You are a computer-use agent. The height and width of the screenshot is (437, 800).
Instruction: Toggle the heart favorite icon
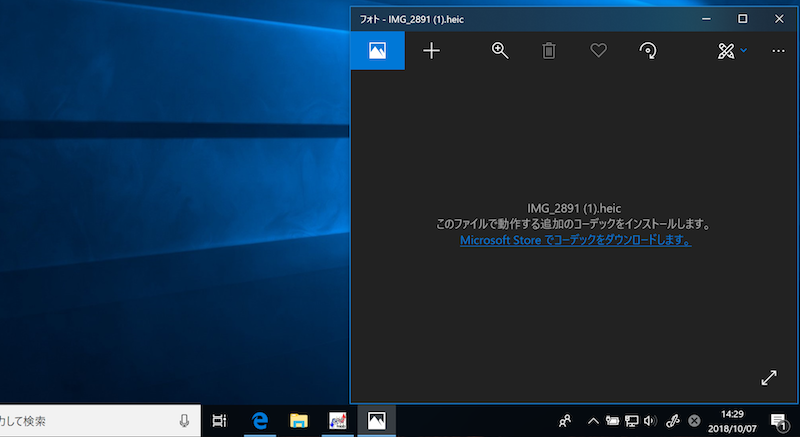(598, 51)
